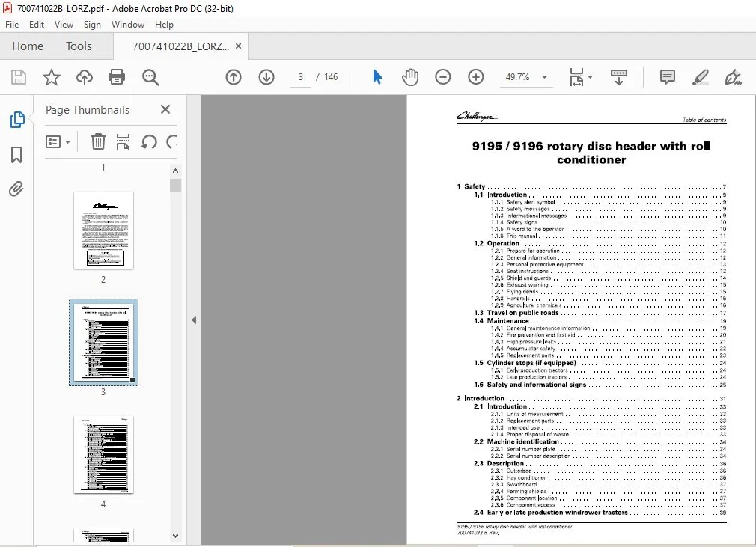The width and height of the screenshot is (756, 547).
Task: Open the 49.7% zoom level dropdown
Action: pos(544,77)
